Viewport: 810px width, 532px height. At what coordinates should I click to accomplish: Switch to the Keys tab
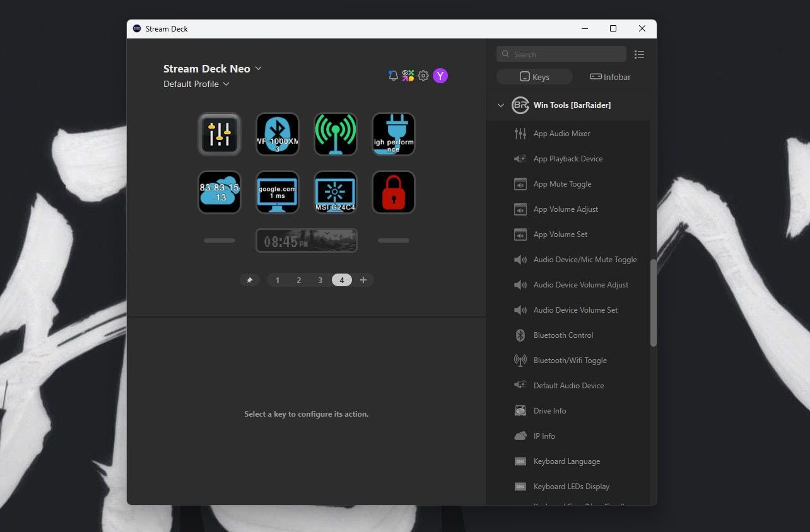point(534,77)
